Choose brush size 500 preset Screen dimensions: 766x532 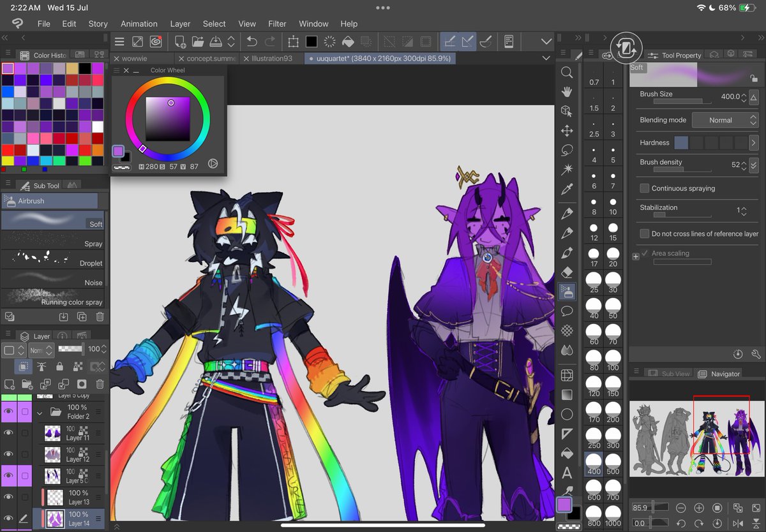[x=613, y=464]
